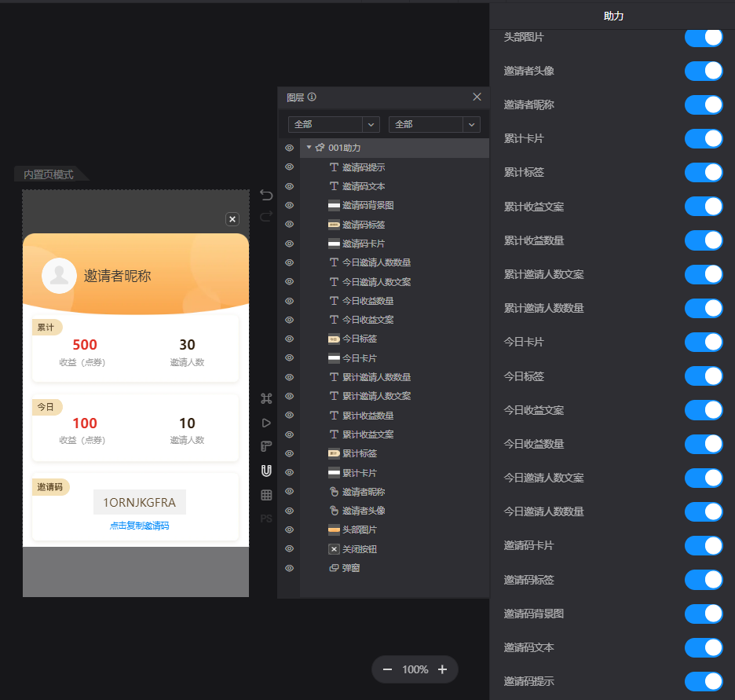Click 点击复制邀请码 link in preview

click(139, 526)
